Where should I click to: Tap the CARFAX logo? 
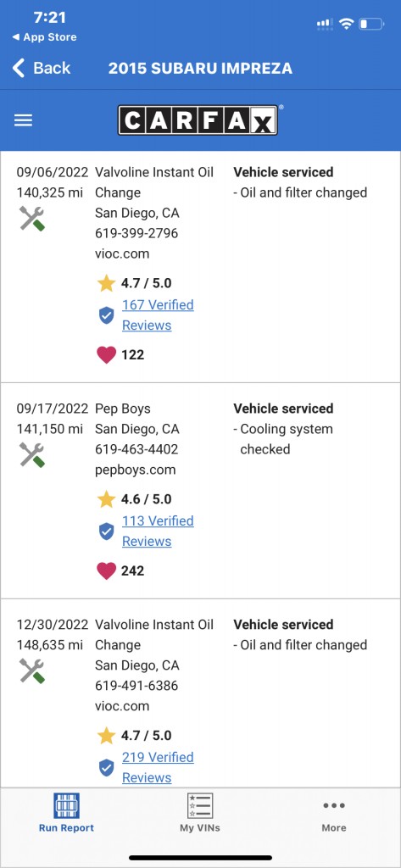tap(198, 120)
